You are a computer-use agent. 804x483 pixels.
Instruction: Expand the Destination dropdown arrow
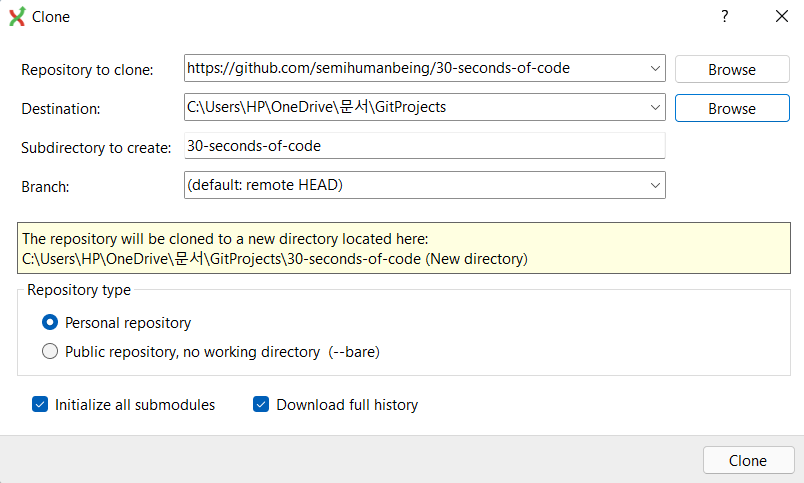point(655,107)
